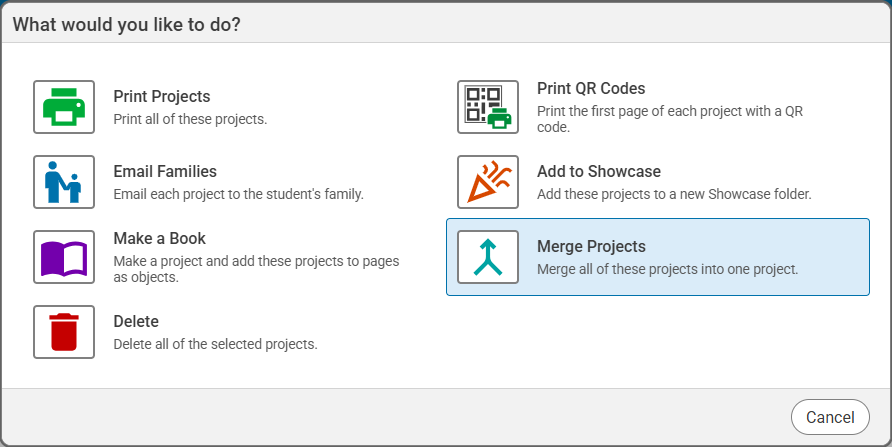The width and height of the screenshot is (892, 447).
Task: Click "Add these projects to a new Showcase folder" text
Action: coord(674,194)
